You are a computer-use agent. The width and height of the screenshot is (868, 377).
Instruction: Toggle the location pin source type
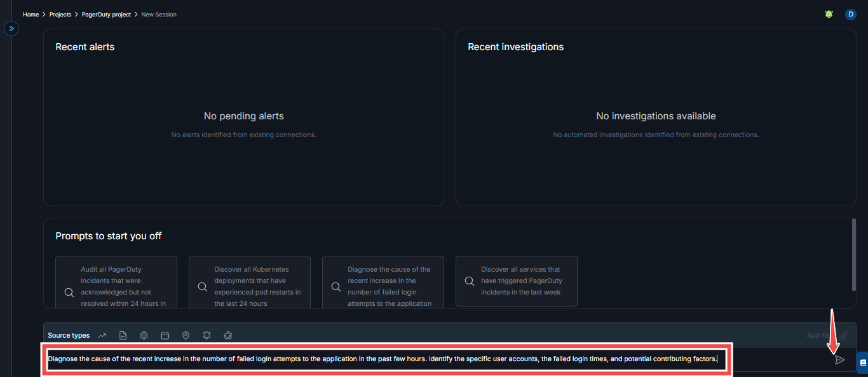click(x=186, y=335)
